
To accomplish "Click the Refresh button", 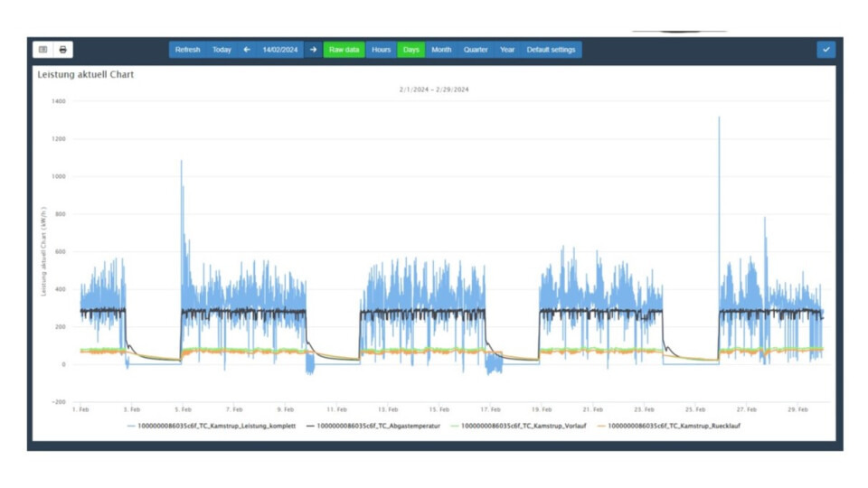I will click(188, 50).
